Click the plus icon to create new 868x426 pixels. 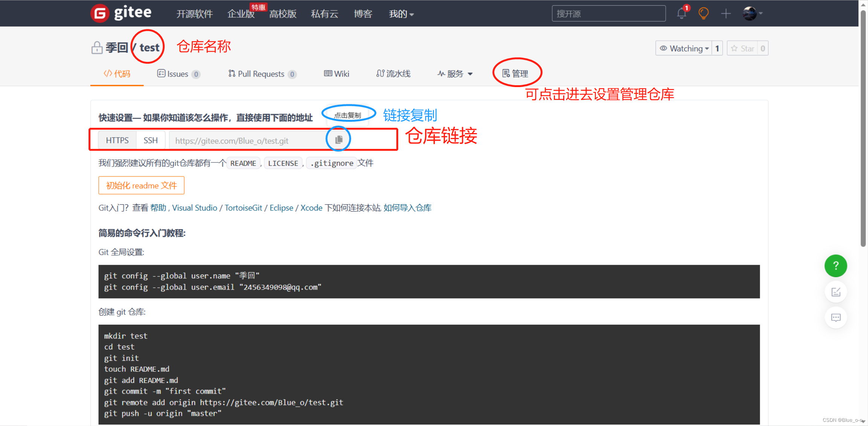[726, 13]
